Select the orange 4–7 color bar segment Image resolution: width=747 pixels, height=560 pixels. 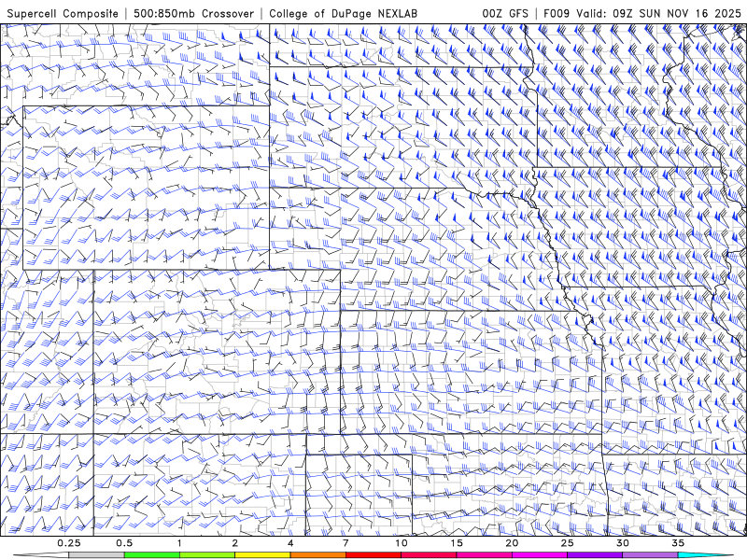pos(318,555)
